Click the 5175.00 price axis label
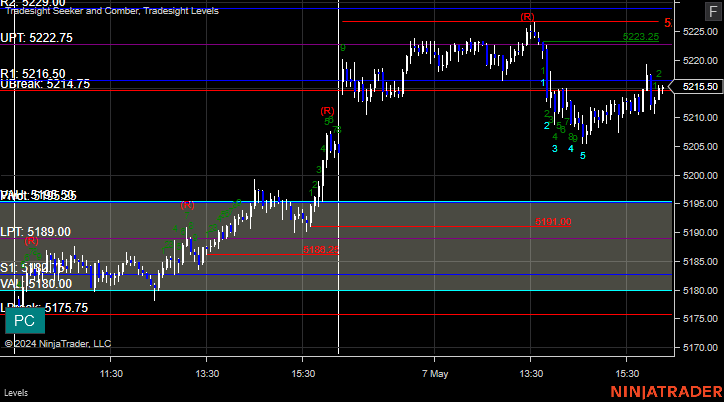This screenshot has height=402, width=724. coord(700,319)
